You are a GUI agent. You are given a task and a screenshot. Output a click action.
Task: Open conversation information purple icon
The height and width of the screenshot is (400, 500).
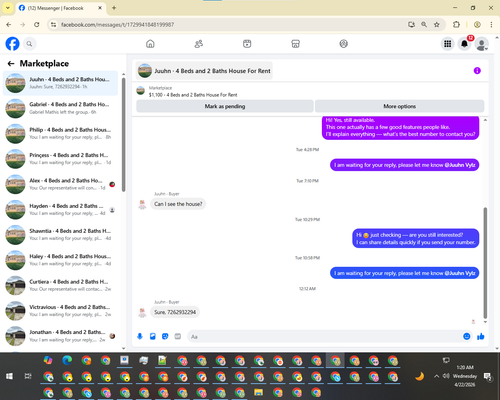pyautogui.click(x=477, y=71)
